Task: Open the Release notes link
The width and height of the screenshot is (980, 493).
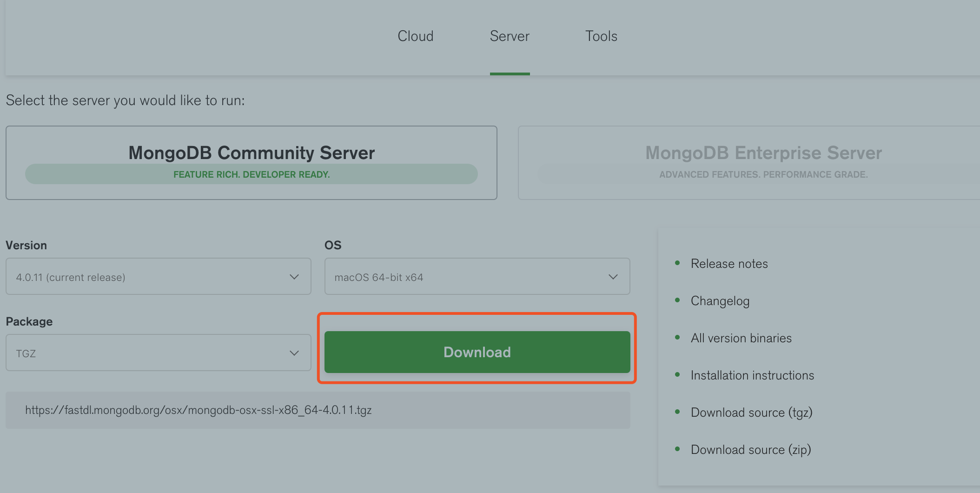Action: point(729,264)
